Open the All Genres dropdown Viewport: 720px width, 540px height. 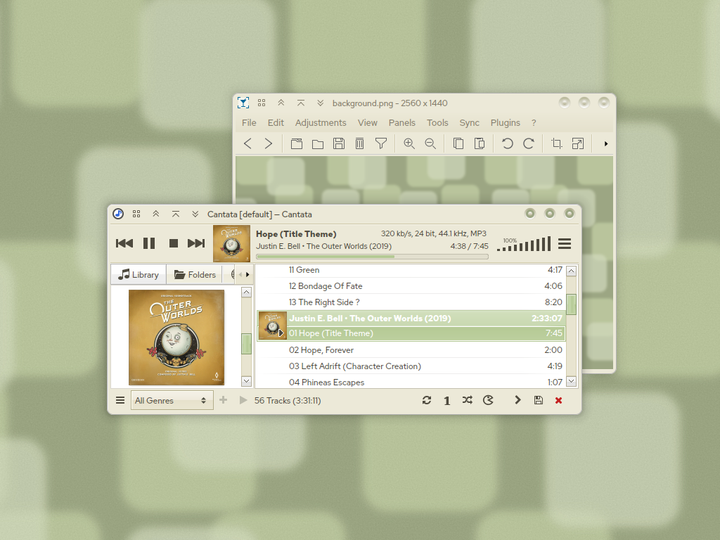(172, 400)
